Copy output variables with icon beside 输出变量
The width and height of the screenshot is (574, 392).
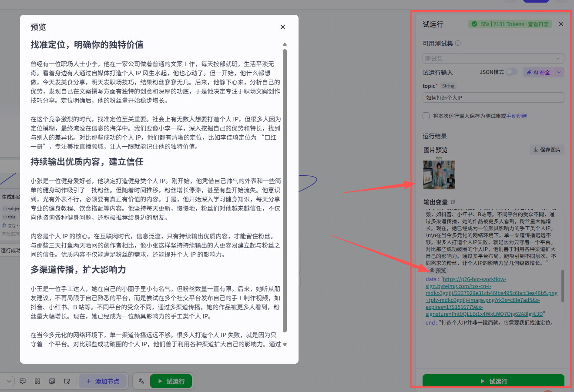pos(453,202)
